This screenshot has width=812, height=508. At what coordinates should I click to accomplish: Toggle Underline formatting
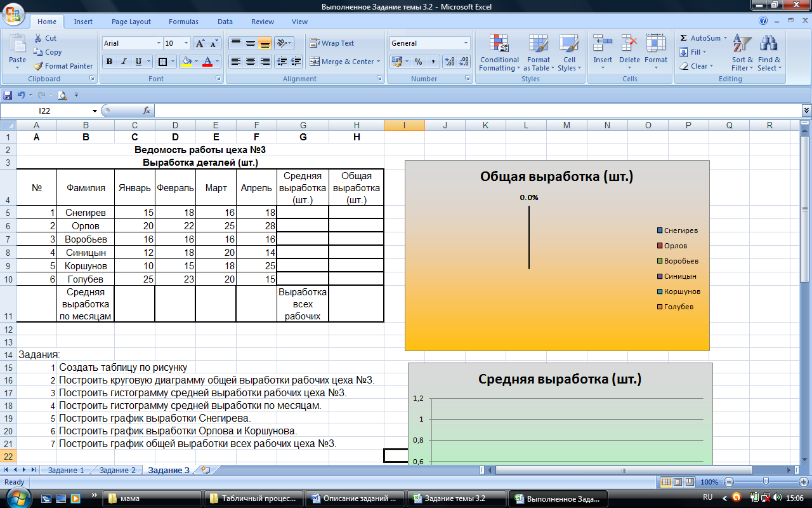[x=137, y=62]
